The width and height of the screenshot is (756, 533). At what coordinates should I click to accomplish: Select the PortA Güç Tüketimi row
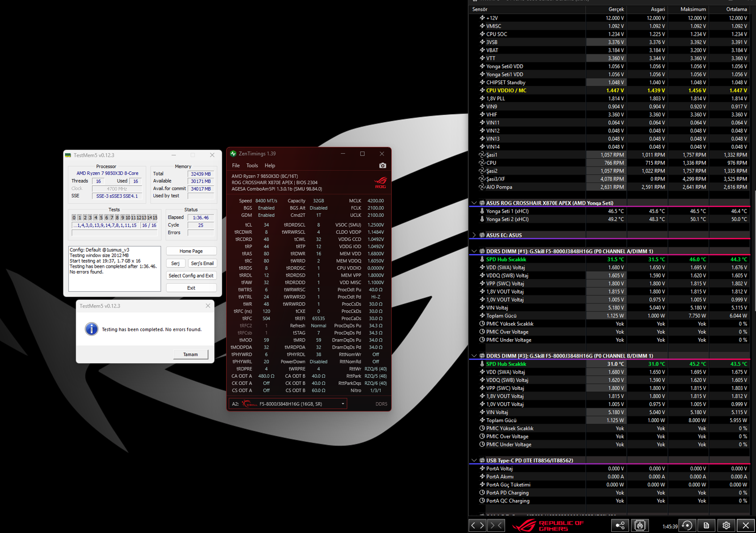(609, 485)
